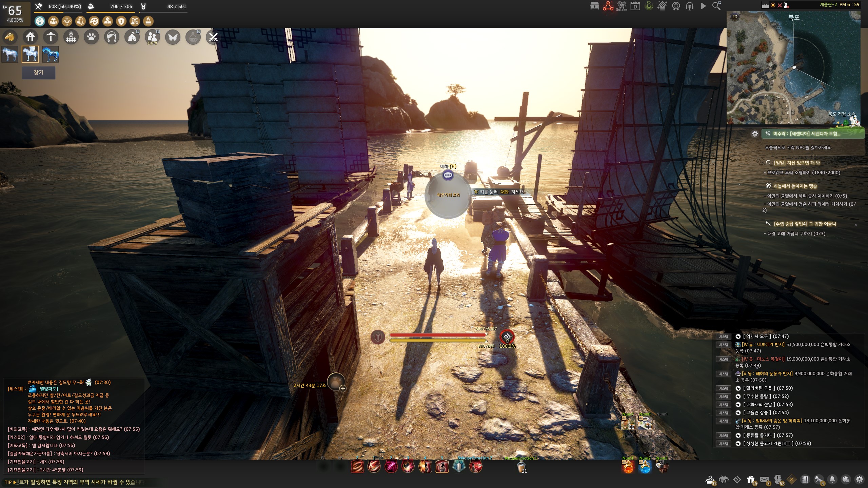Click the EXP party members icon
Image resolution: width=868 pixels, height=488 pixels.
pos(152,37)
